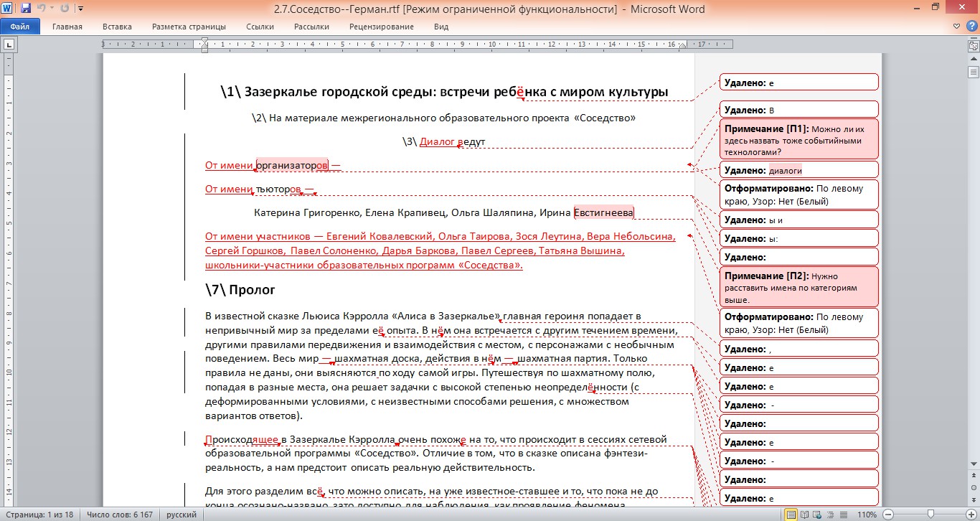Redo the last action
The width and height of the screenshot is (980, 521).
point(65,9)
